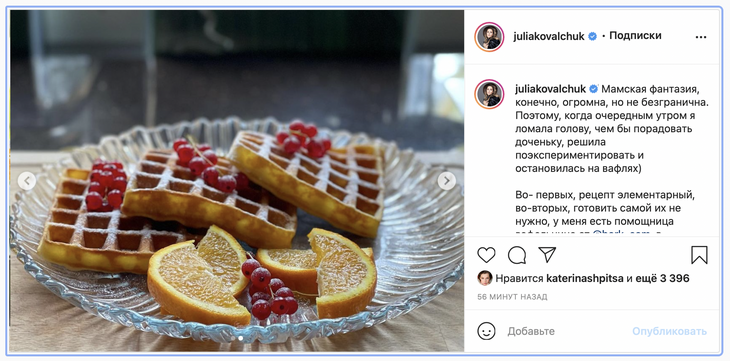Like the post with the heart icon

(x=486, y=255)
